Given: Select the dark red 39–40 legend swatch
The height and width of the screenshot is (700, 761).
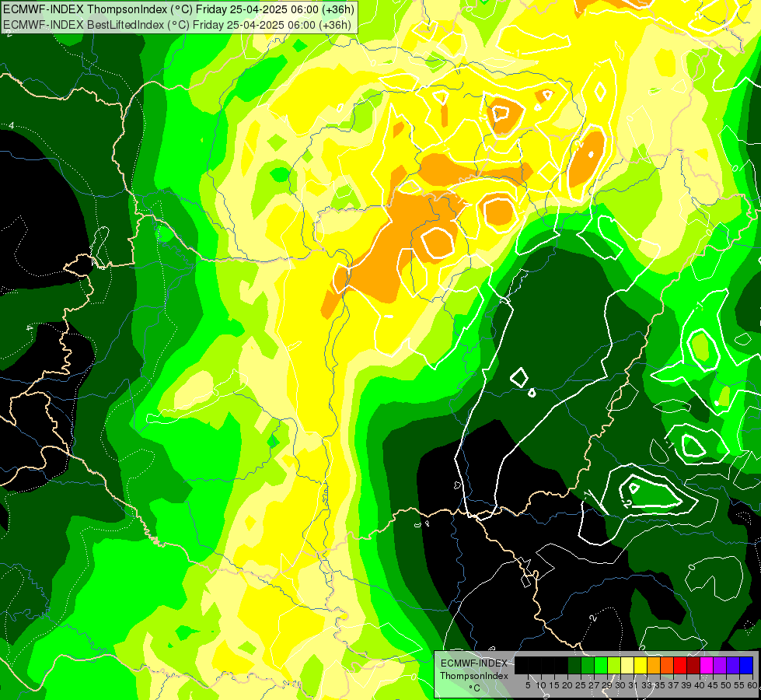Looking at the screenshot, I should [693, 666].
